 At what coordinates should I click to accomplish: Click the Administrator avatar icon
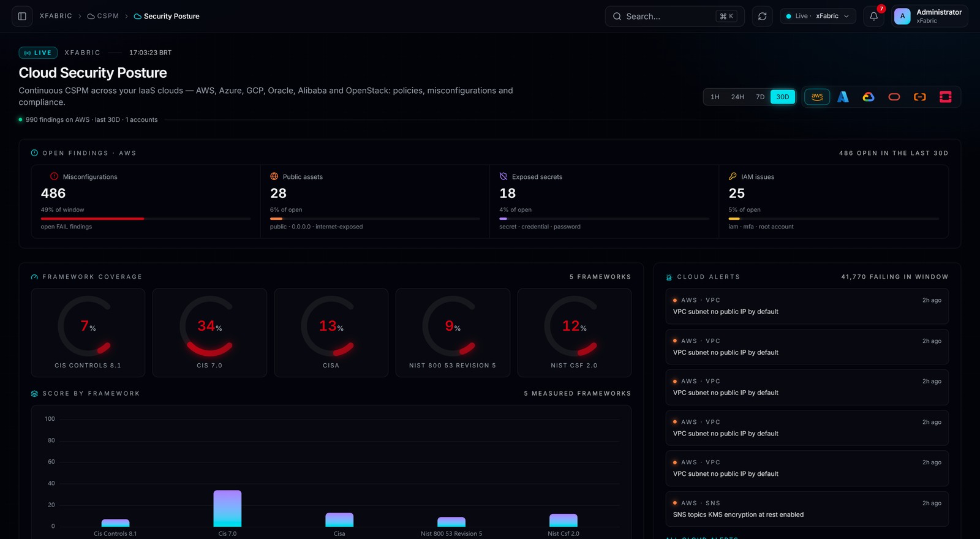click(902, 17)
